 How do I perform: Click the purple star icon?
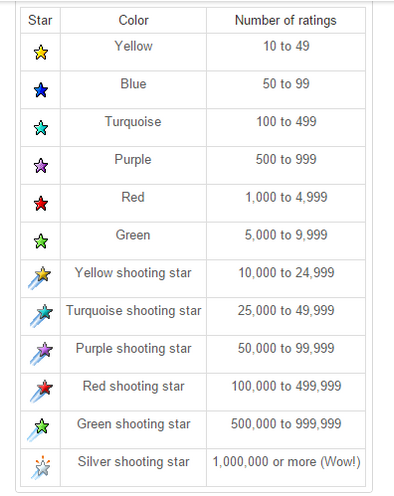(x=41, y=166)
